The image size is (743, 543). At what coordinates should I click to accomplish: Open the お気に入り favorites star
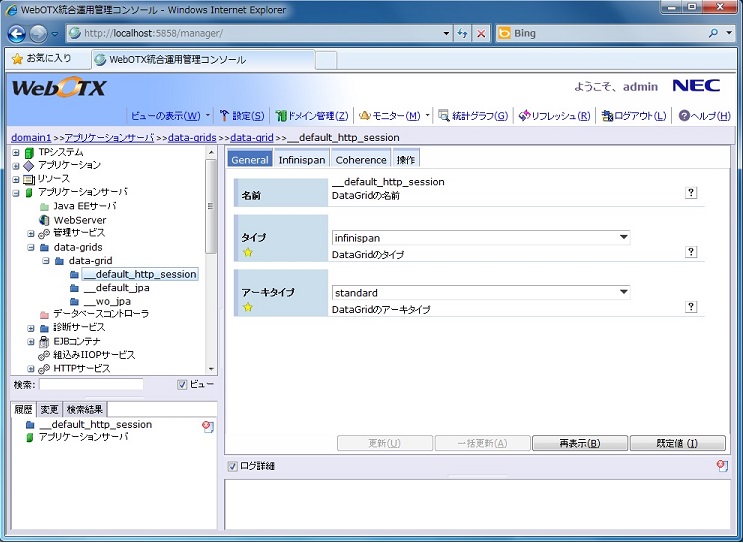[17, 59]
